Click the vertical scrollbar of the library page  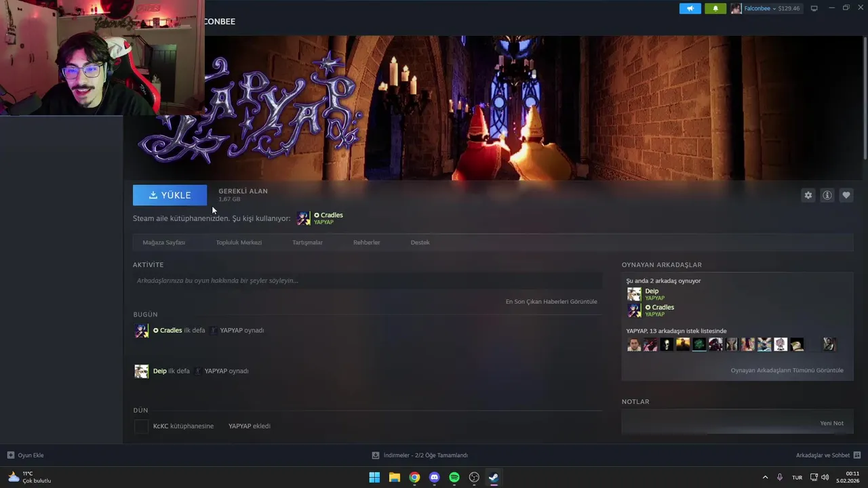864,98
